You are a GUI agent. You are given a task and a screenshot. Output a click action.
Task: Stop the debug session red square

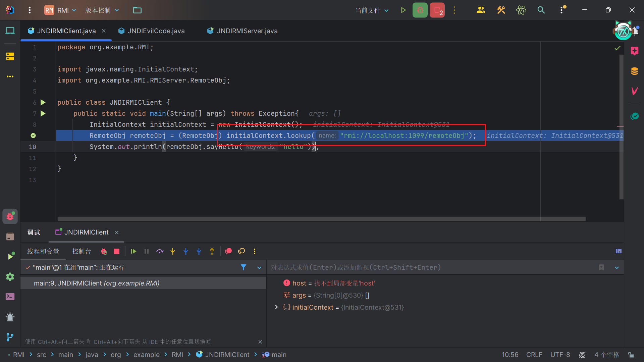click(x=117, y=251)
